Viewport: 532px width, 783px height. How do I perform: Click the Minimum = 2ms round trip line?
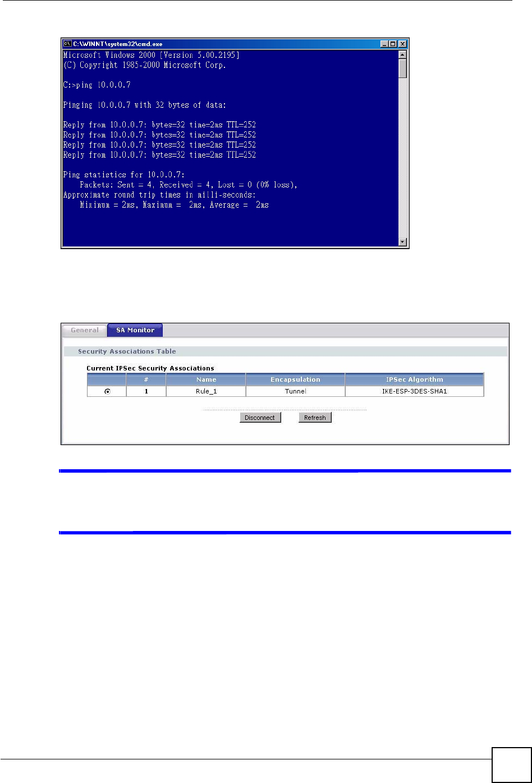(x=174, y=205)
